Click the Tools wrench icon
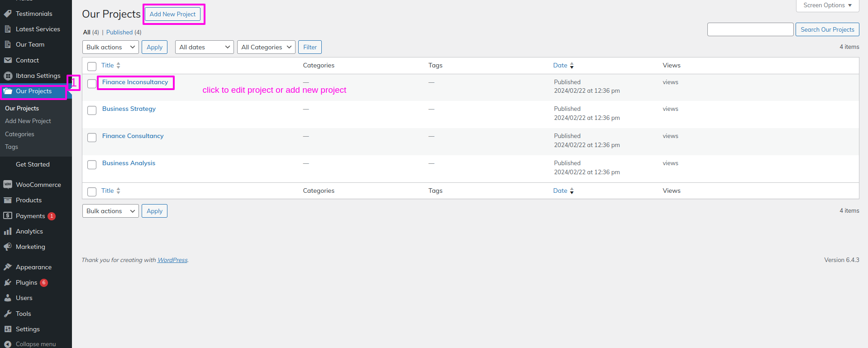Screen dimensions: 868x348 click(x=8, y=314)
